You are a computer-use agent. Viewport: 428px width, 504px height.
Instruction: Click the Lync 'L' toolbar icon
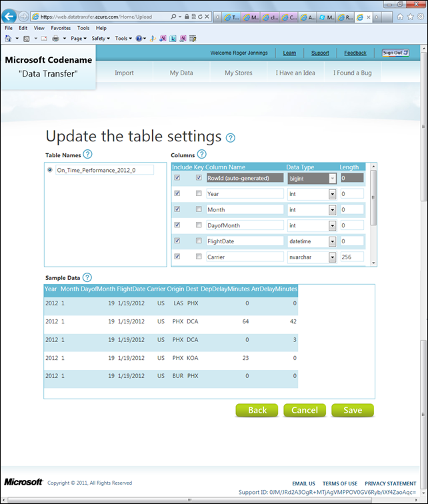click(x=173, y=39)
